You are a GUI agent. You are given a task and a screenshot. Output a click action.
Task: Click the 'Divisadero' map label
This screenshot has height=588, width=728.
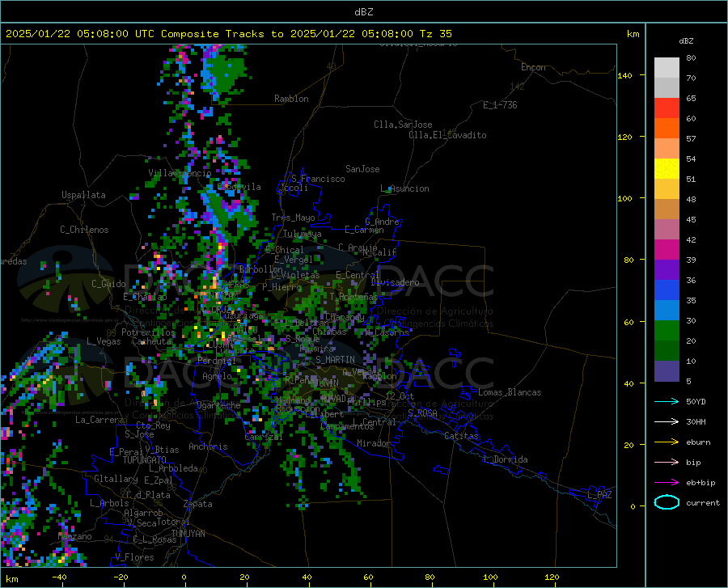pos(395,282)
